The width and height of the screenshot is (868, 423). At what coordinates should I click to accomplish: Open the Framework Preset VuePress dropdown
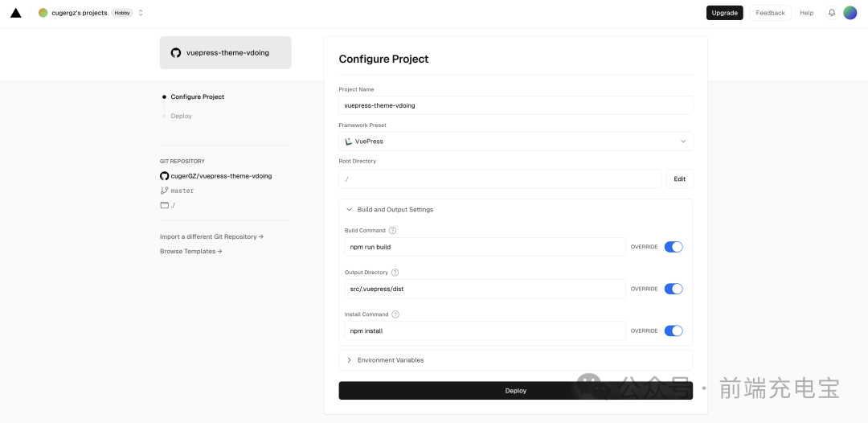pos(515,142)
